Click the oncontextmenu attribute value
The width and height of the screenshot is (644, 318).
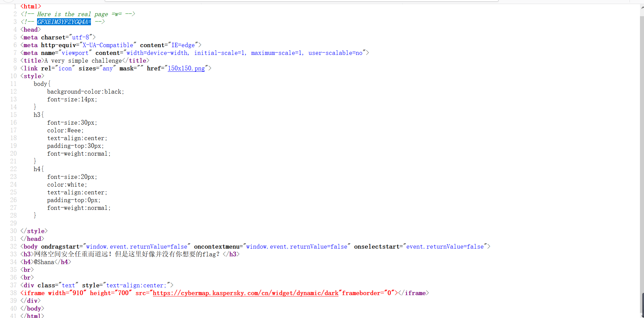(x=297, y=247)
